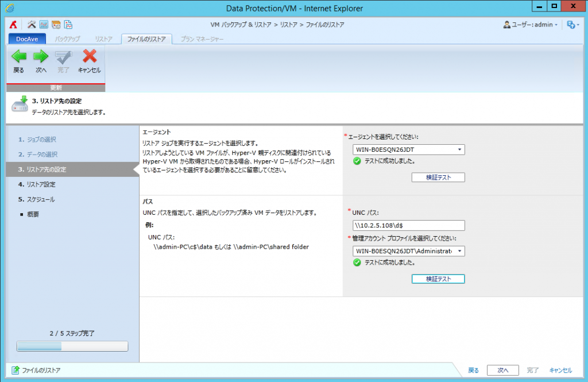This screenshot has width=588, height=382.
Task: Click the 次へ button in the bottom bar
Action: (503, 371)
